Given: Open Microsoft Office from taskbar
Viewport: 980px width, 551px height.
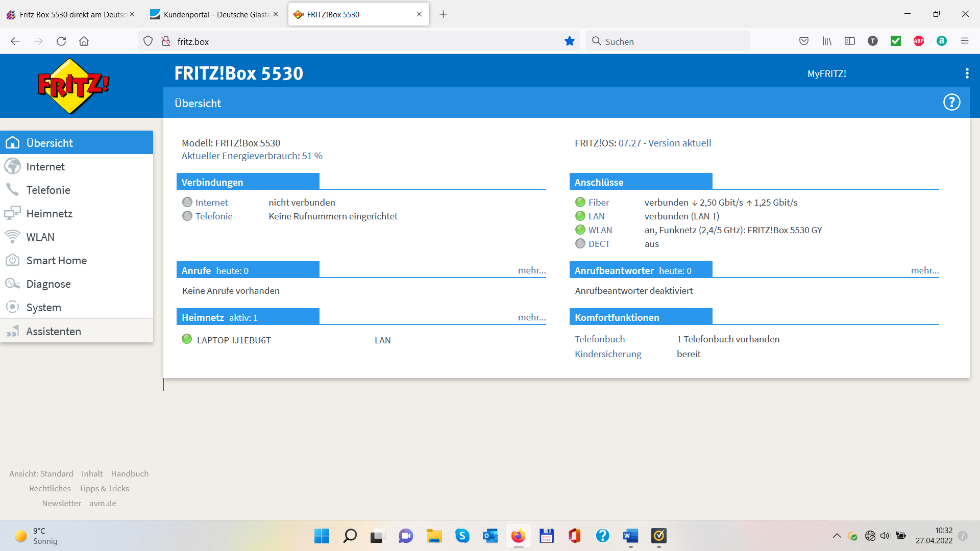Looking at the screenshot, I should tap(575, 536).
